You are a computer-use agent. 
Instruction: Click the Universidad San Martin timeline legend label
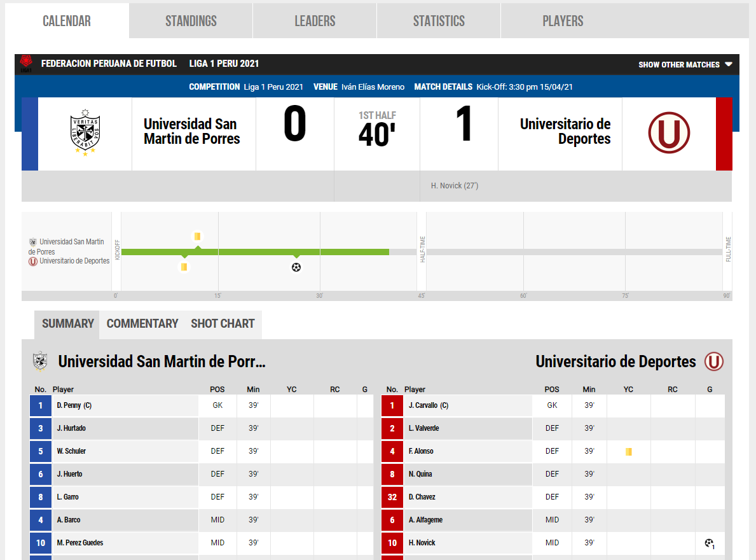[x=66, y=246]
